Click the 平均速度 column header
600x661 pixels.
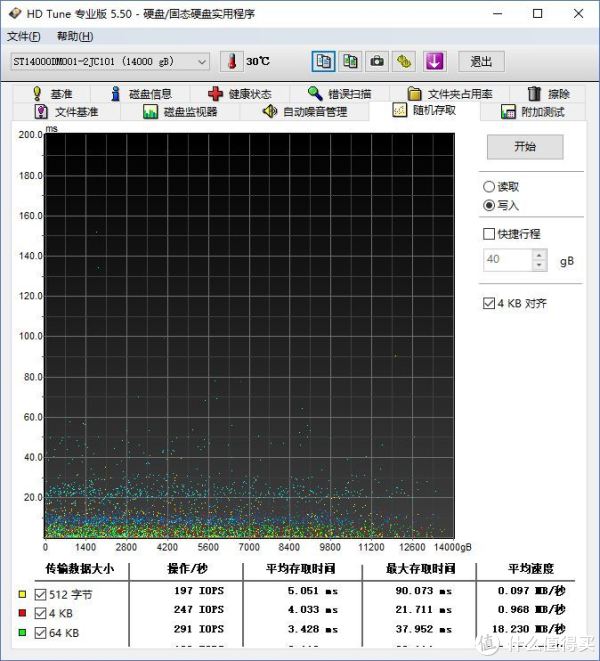[x=531, y=569]
